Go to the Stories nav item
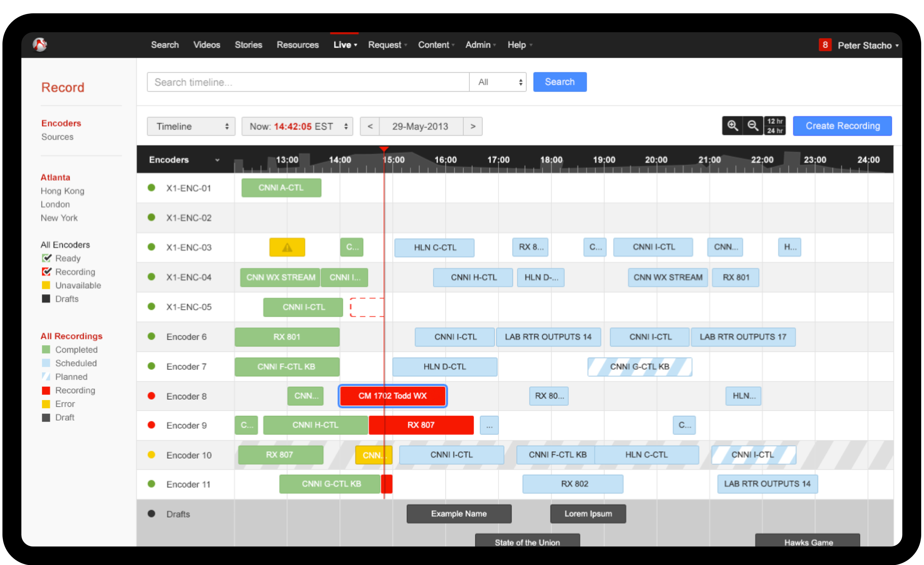The width and height of the screenshot is (924, 565). click(x=248, y=45)
